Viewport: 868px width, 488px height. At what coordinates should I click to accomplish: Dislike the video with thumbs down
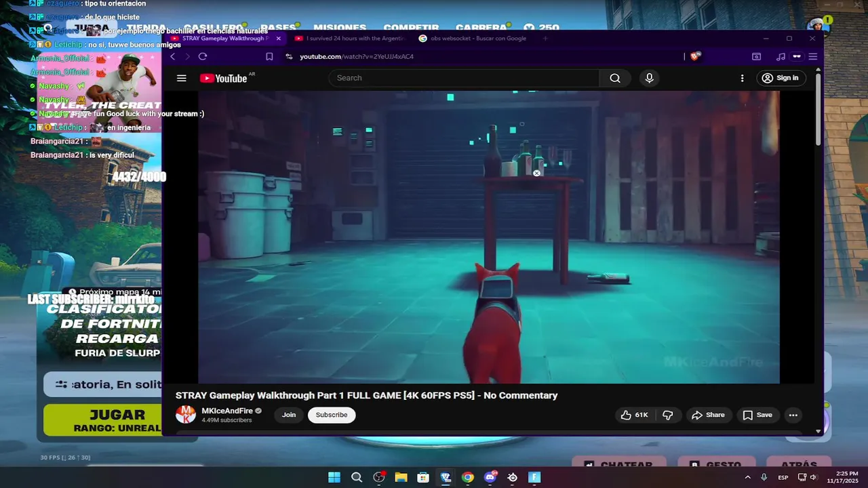tap(667, 415)
